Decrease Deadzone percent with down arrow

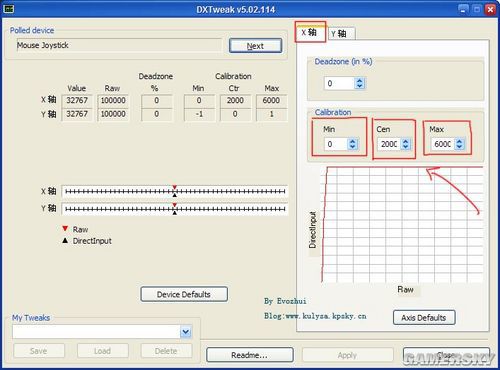pyautogui.click(x=359, y=86)
